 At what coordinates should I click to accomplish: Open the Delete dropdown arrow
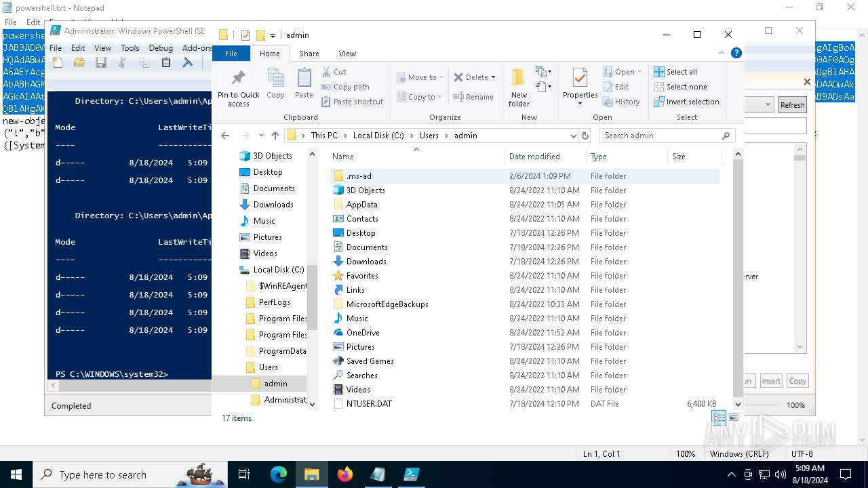coord(493,77)
